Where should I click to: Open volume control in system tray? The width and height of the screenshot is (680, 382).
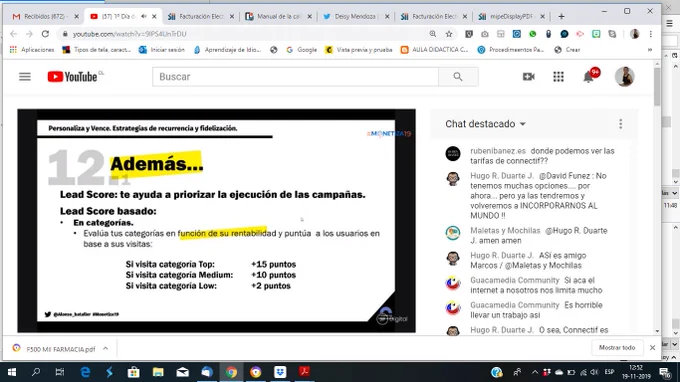point(595,372)
